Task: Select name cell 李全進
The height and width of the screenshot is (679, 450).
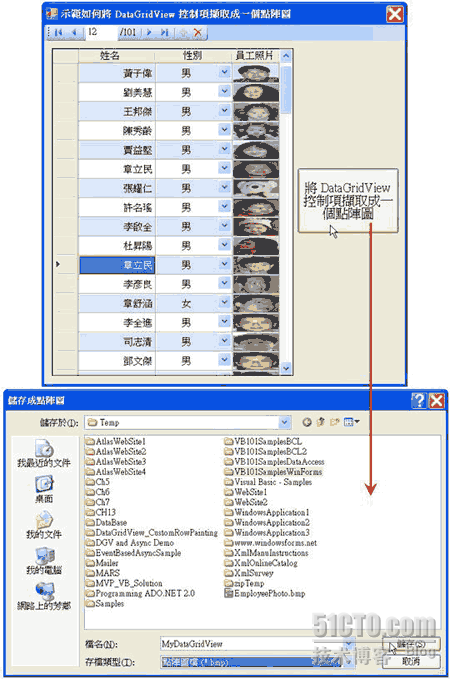Action: click(117, 322)
